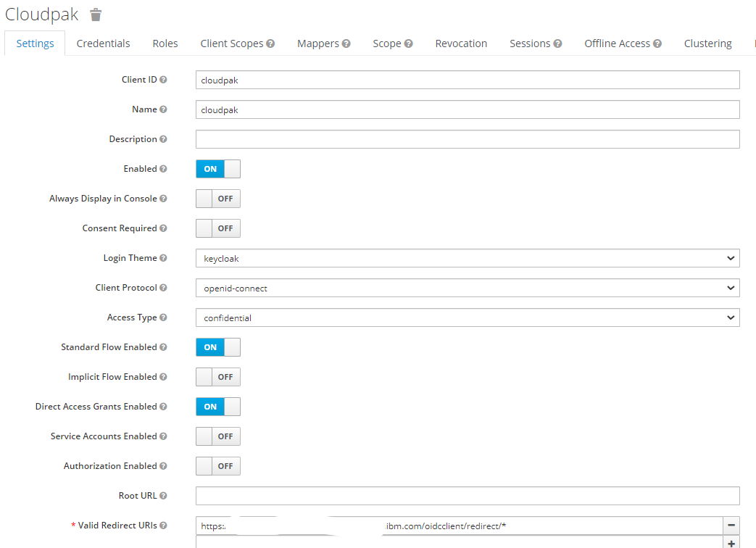
Task: Click help icon for Always Display in Console
Action: click(x=163, y=199)
